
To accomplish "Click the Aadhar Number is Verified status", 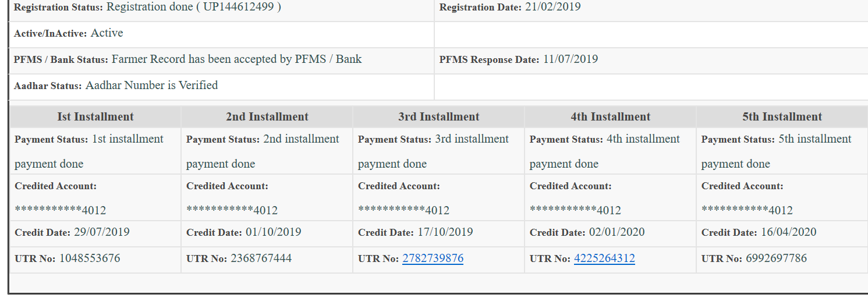I will (x=151, y=86).
